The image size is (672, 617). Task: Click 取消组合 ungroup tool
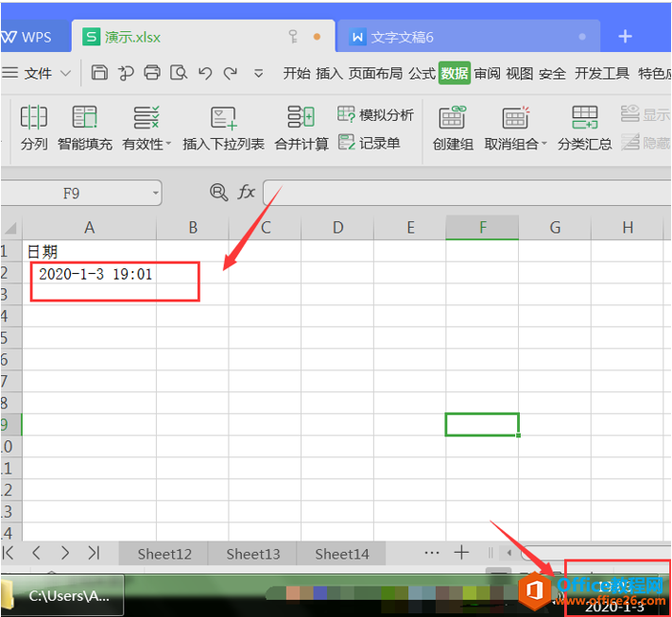pos(511,129)
